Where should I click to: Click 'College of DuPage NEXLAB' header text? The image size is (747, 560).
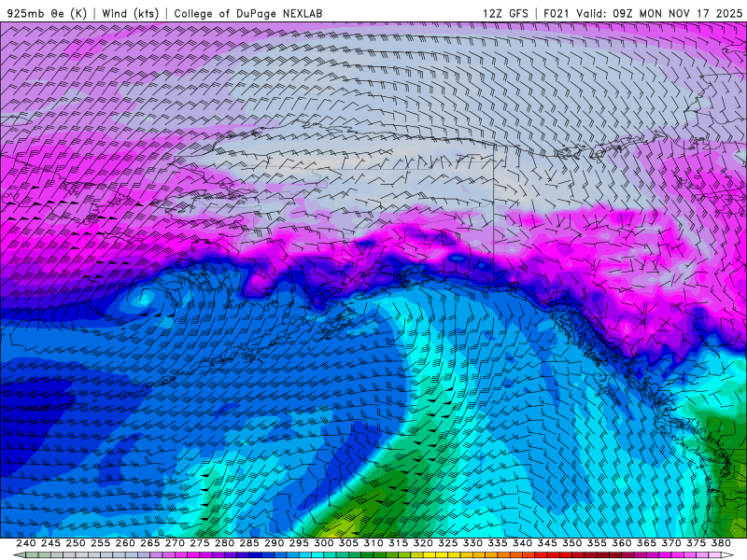(248, 13)
